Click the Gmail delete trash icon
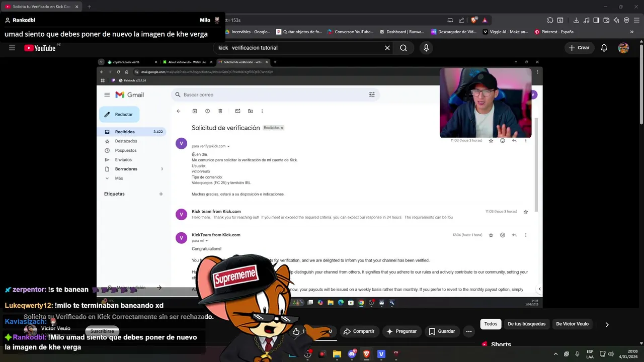Screen dimensions: 644x362 220,111
